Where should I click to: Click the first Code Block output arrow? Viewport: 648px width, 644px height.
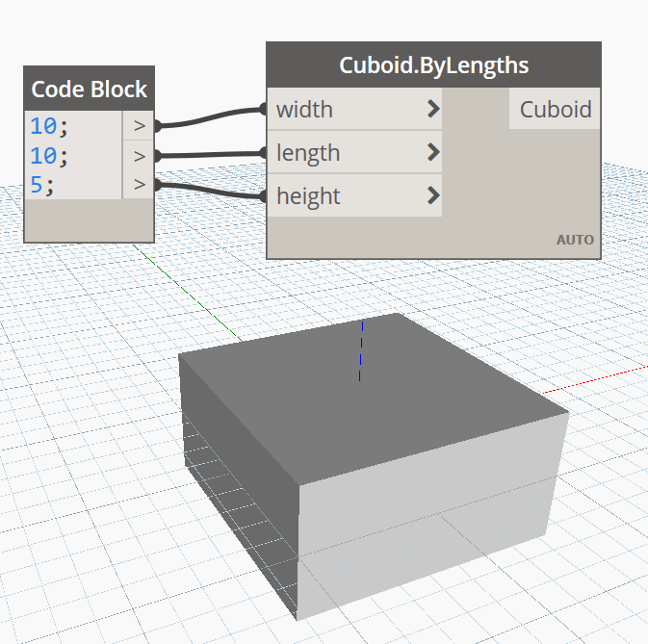click(140, 125)
